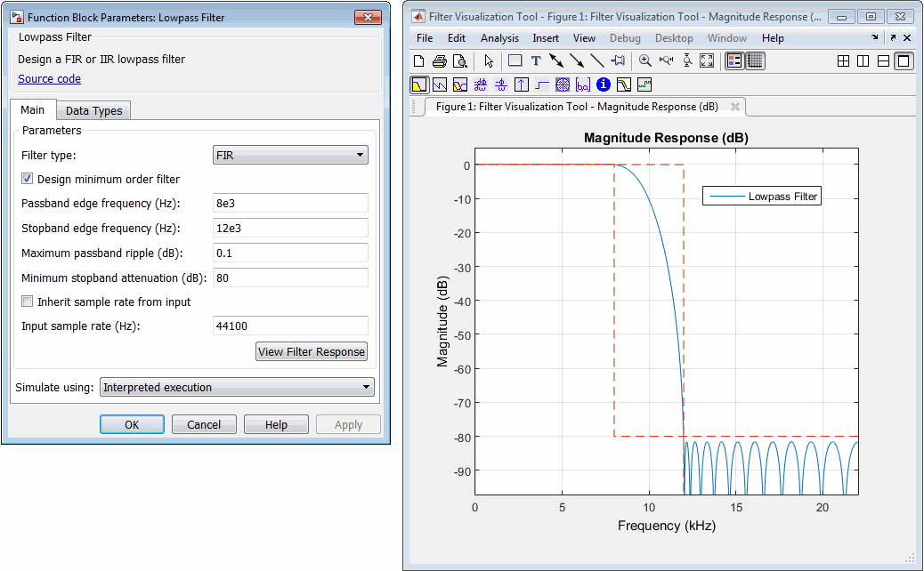Image resolution: width=924 pixels, height=571 pixels.
Task: Open the Filter type dropdown
Action: coord(290,155)
